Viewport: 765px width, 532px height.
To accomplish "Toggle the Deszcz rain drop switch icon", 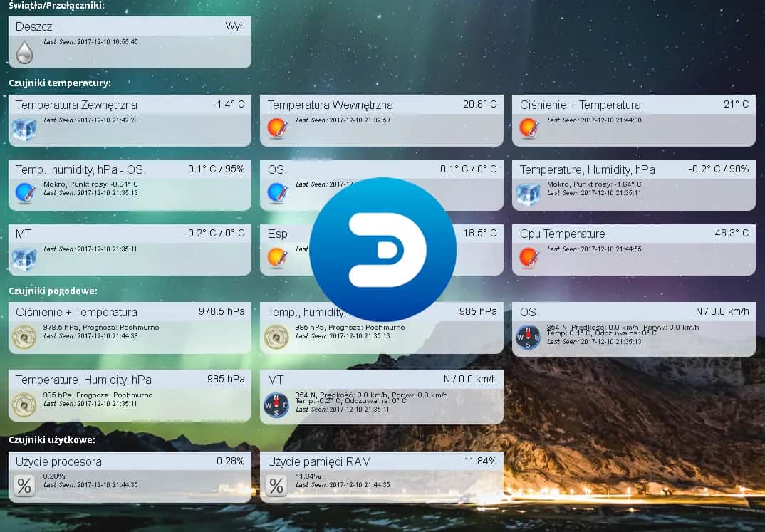I will [x=24, y=51].
